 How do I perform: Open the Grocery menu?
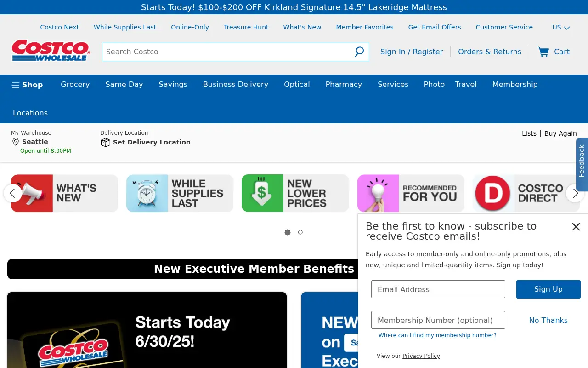point(75,85)
